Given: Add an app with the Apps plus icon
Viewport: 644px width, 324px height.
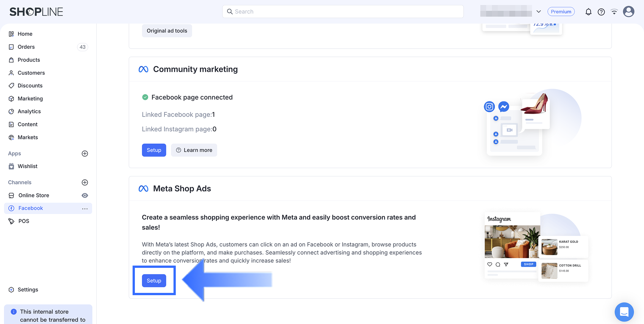Looking at the screenshot, I should [85, 154].
